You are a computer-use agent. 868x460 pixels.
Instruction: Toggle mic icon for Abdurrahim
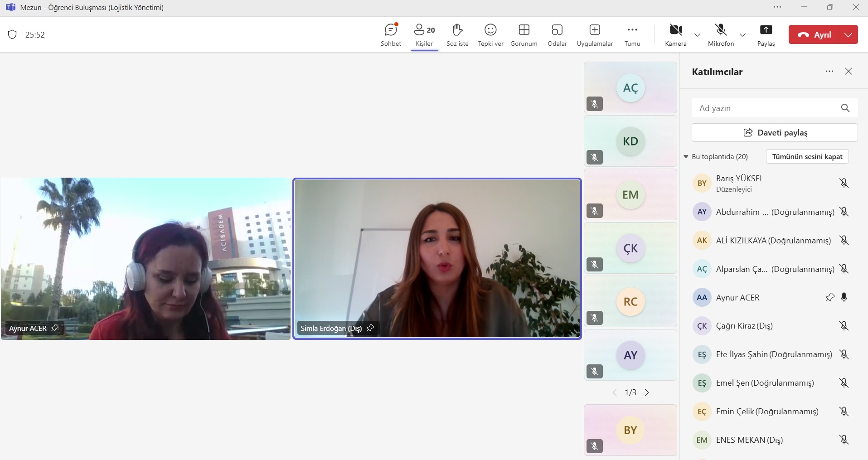[844, 212]
